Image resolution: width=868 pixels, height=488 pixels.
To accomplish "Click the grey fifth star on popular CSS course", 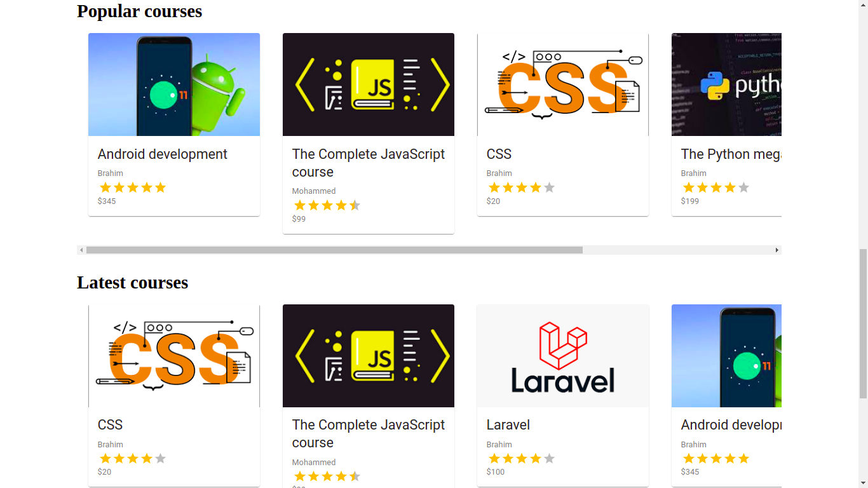I will pos(549,187).
